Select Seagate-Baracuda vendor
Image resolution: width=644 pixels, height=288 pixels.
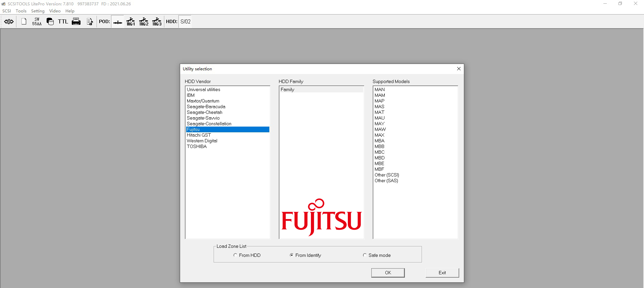tap(227, 106)
